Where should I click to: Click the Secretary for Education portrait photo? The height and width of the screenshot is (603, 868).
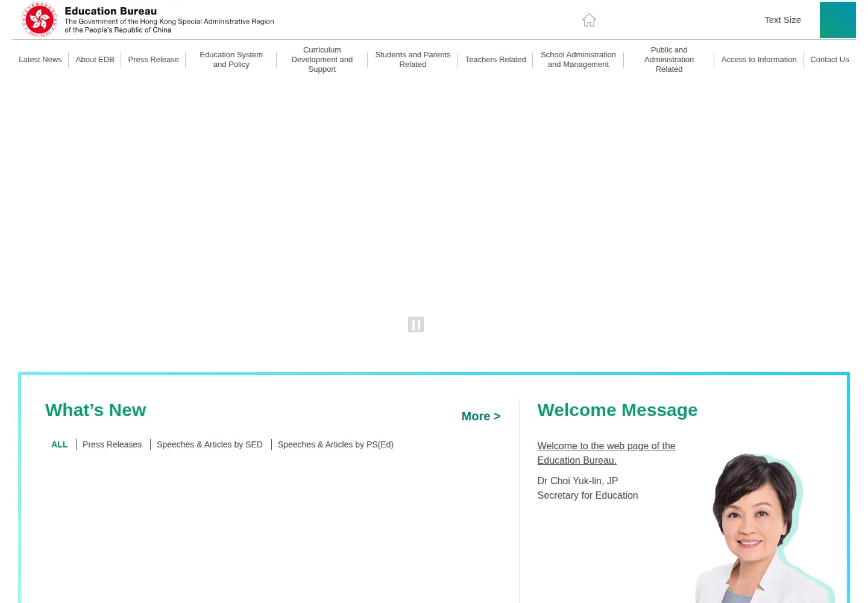[x=764, y=528]
